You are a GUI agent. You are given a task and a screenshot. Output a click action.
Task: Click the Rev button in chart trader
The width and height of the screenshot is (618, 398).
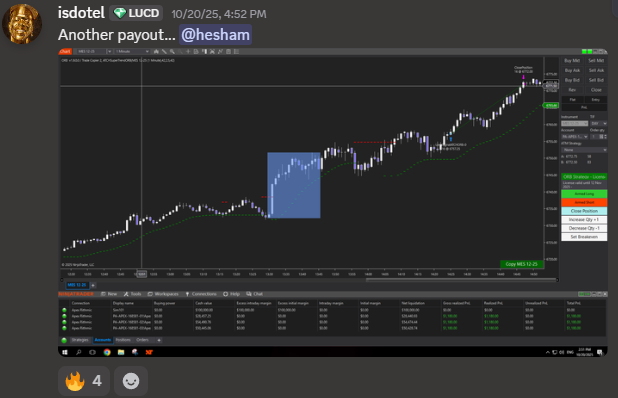pyautogui.click(x=572, y=90)
